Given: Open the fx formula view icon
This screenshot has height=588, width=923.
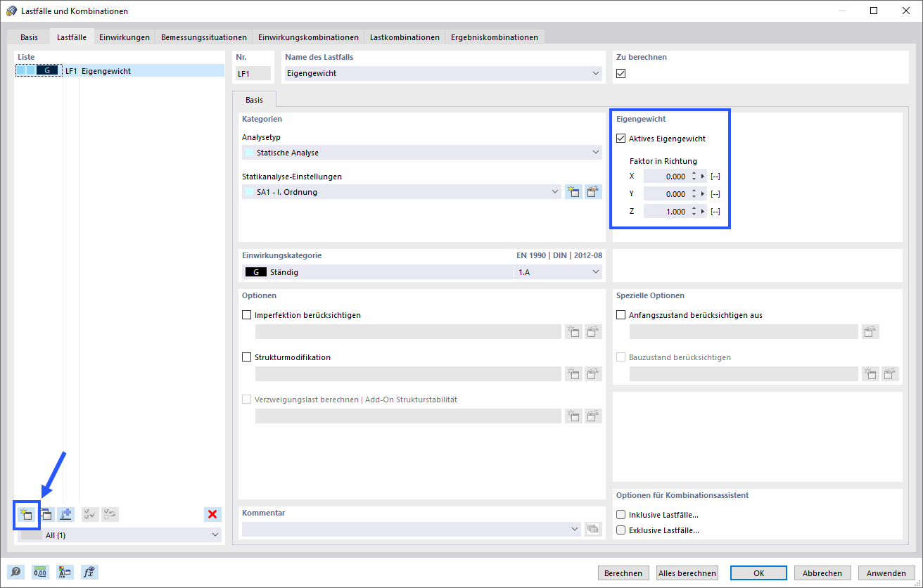Looking at the screenshot, I should click(89, 573).
